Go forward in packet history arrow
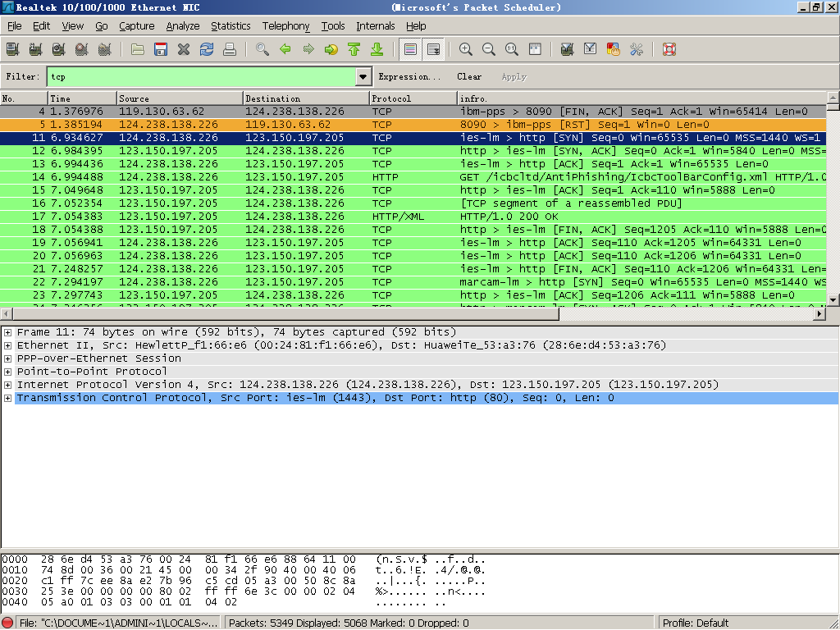The image size is (840, 630). coord(308,50)
